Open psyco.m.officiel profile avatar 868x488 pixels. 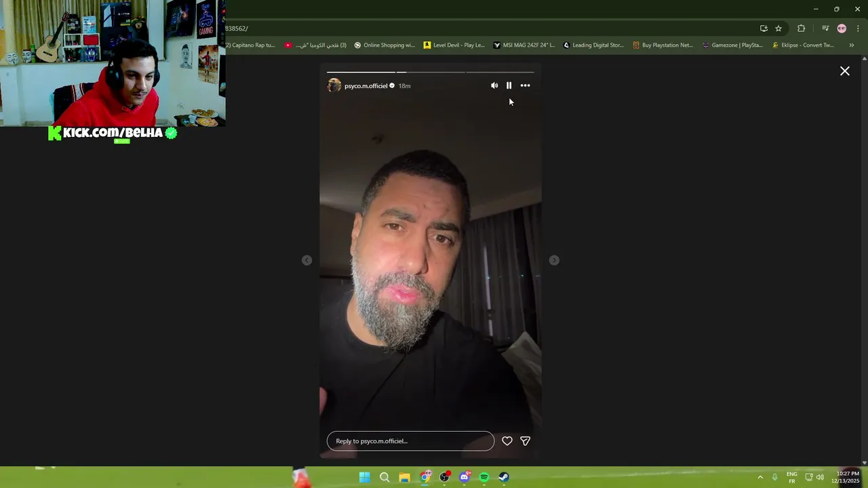(x=334, y=85)
